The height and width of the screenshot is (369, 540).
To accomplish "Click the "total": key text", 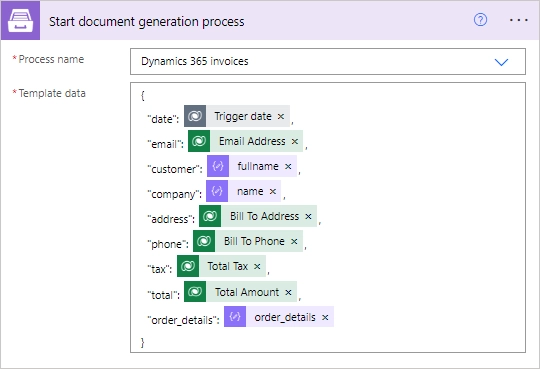I will pos(163,295).
